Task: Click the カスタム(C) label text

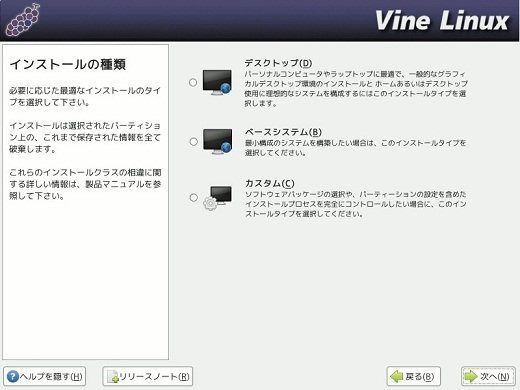Action: [270, 183]
